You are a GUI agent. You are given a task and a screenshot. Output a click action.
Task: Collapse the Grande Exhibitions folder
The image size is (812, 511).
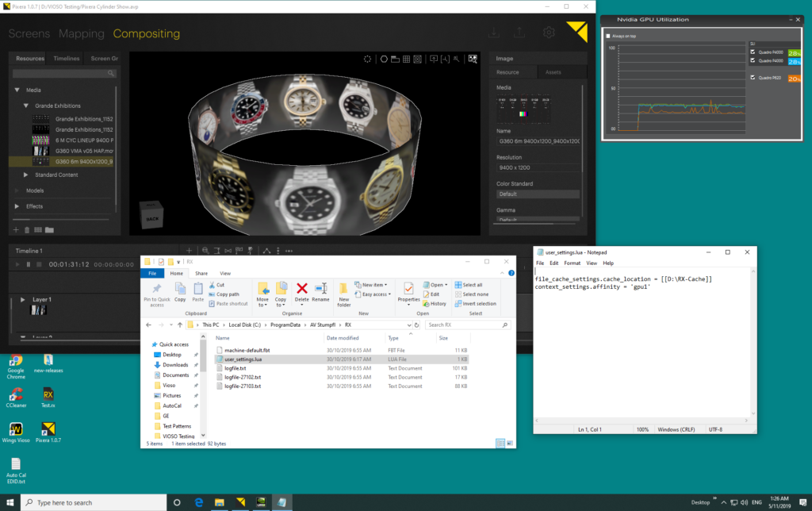[25, 106]
